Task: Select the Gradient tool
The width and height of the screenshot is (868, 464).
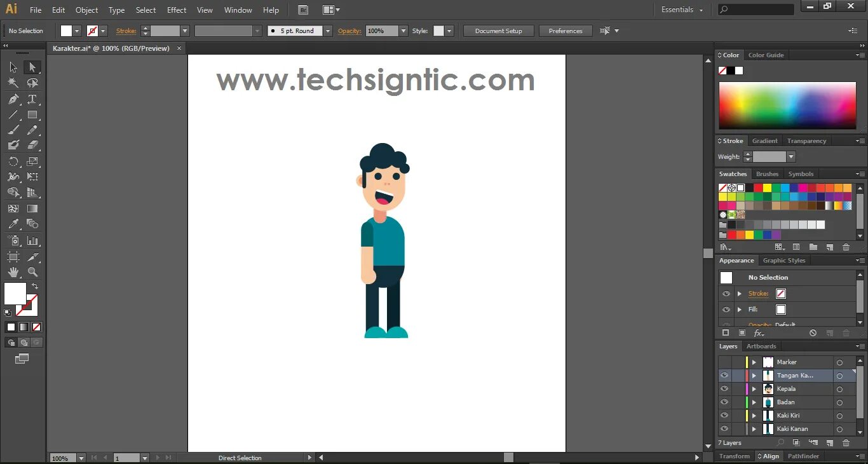Action: pos(32,208)
